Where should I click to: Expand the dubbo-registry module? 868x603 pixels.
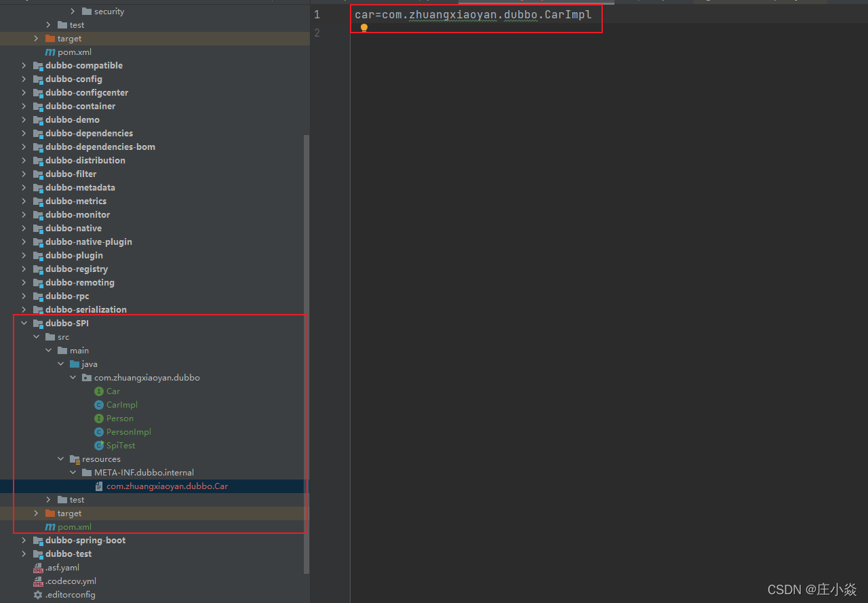pos(24,269)
